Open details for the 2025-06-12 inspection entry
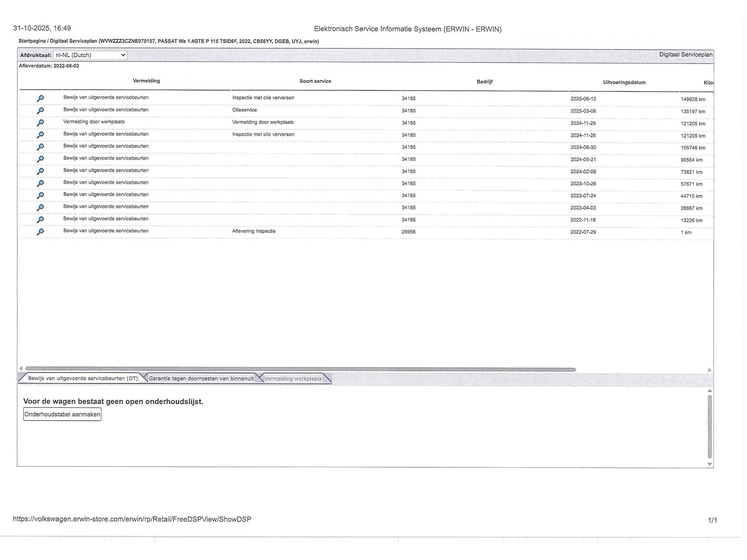 (40, 98)
